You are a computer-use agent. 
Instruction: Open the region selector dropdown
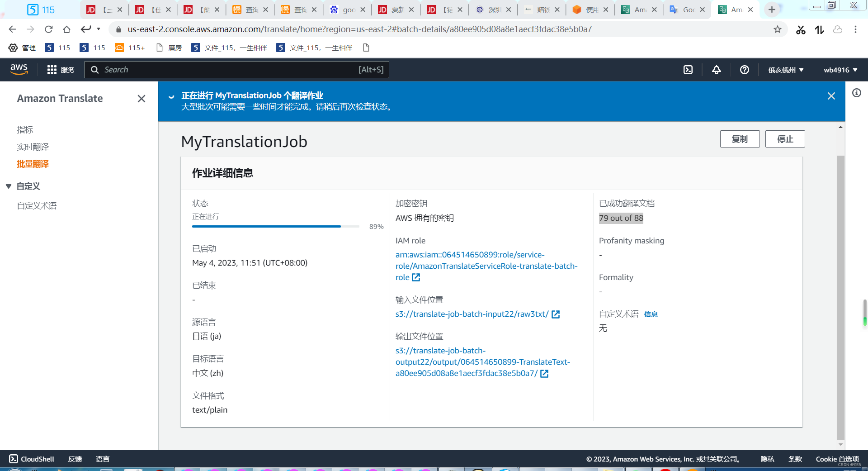click(786, 70)
